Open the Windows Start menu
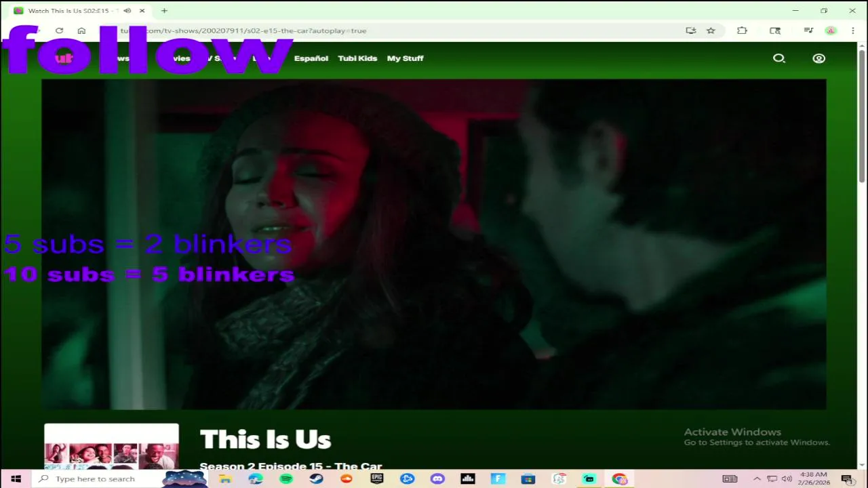This screenshot has width=868, height=488. coord(16,479)
